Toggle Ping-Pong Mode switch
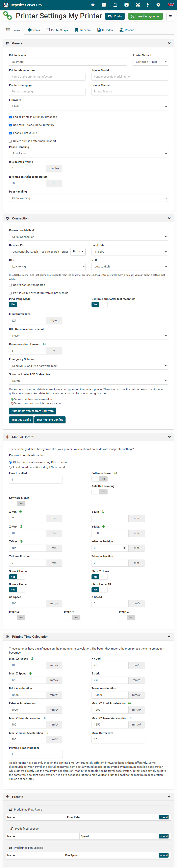This screenshot has width=177, height=868. point(17,304)
